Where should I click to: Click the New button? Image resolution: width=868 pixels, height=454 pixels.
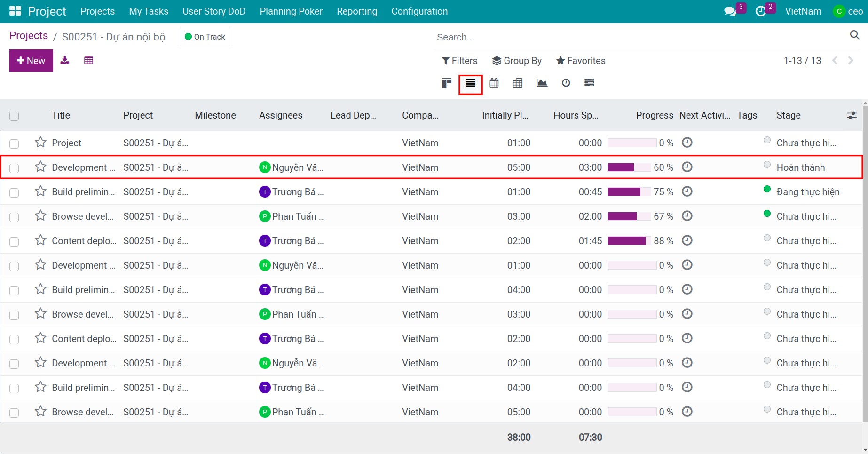click(31, 61)
